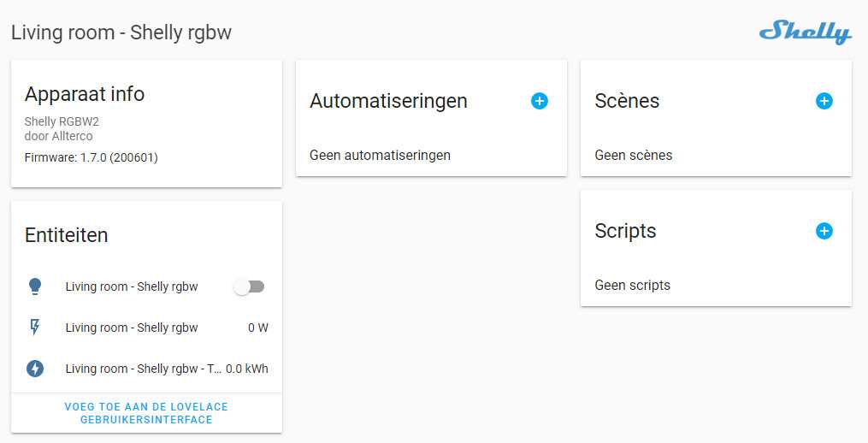
Task: Add a new script with plus icon
Action: point(824,231)
